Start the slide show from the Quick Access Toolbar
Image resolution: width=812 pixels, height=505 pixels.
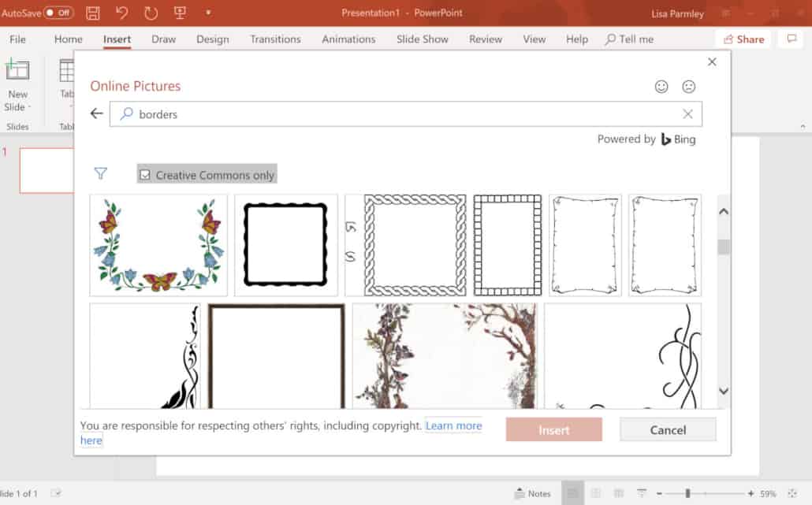(x=180, y=13)
